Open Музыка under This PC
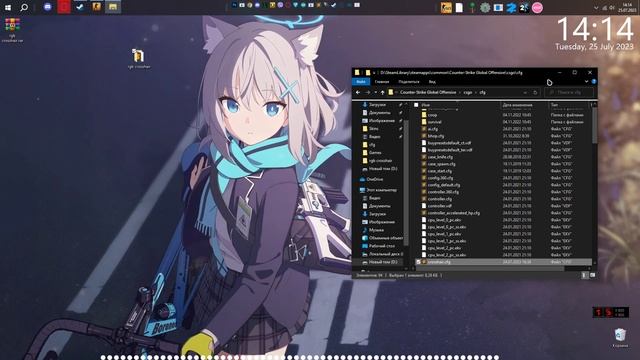The width and height of the screenshot is (640, 360). [x=376, y=230]
